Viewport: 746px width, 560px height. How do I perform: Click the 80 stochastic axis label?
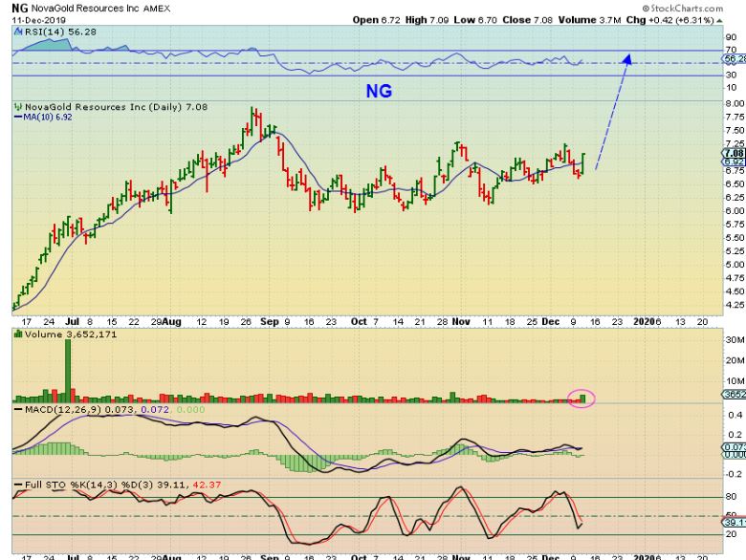[732, 497]
